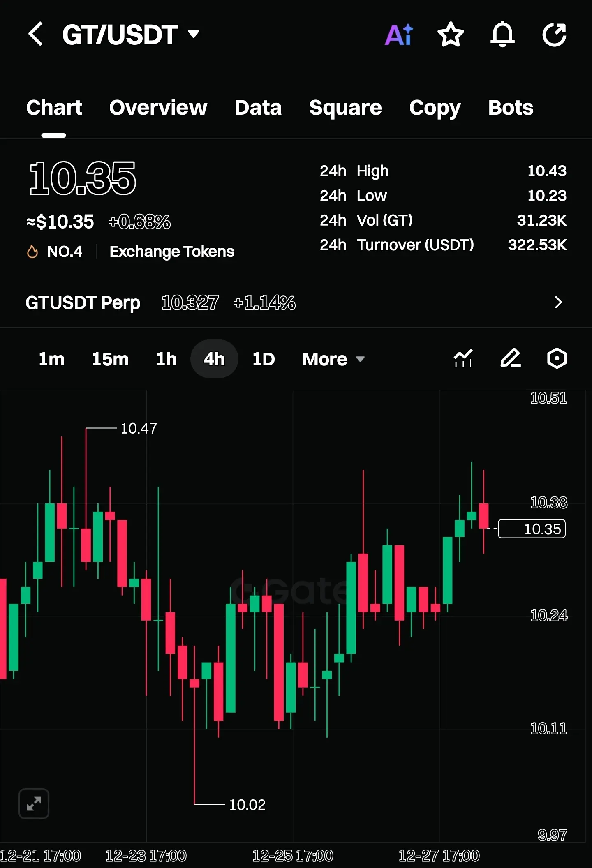592x868 pixels.
Task: Tap the 10.11 price axis label
Action: 548,729
